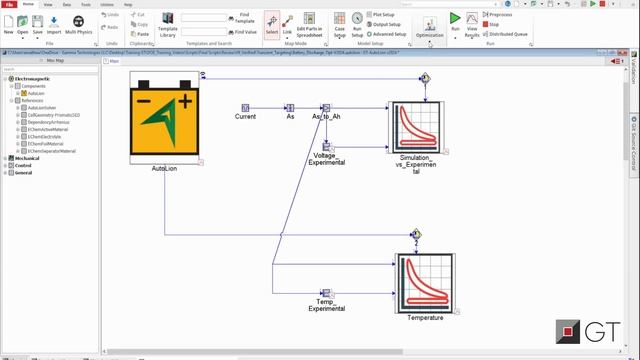Click the green run icon in the quick access toolbar
The width and height of the screenshot is (640, 360).
tap(593, 4)
